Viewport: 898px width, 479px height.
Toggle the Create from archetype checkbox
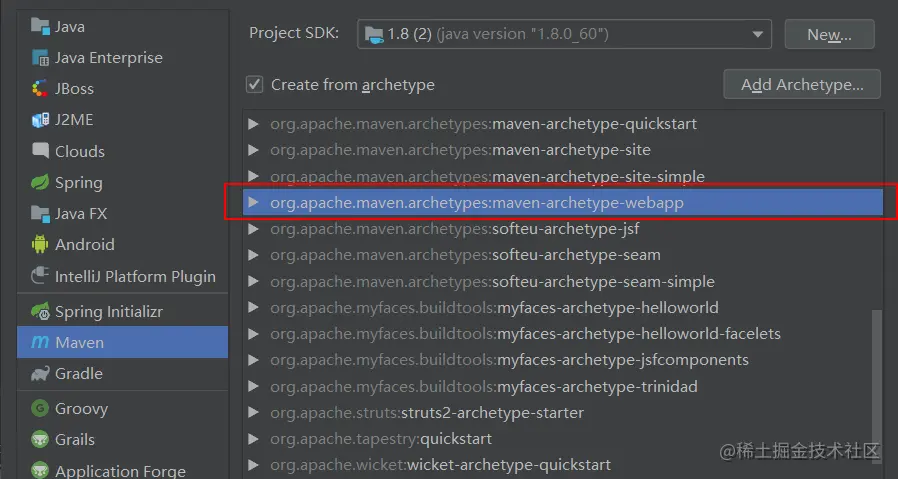(254, 84)
